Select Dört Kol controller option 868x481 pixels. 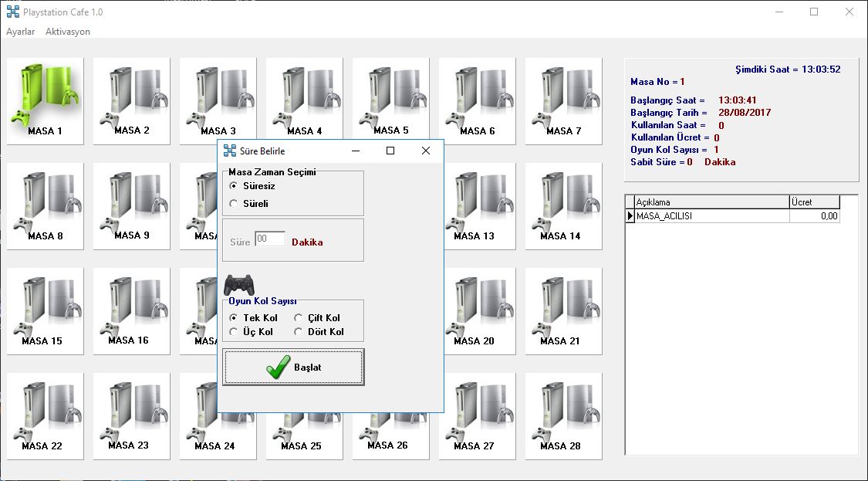pyautogui.click(x=319, y=332)
